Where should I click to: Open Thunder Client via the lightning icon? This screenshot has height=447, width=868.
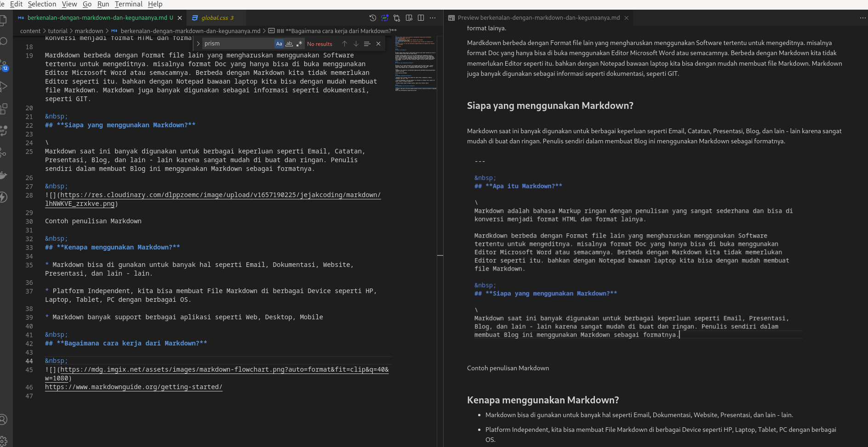pyautogui.click(x=5, y=198)
